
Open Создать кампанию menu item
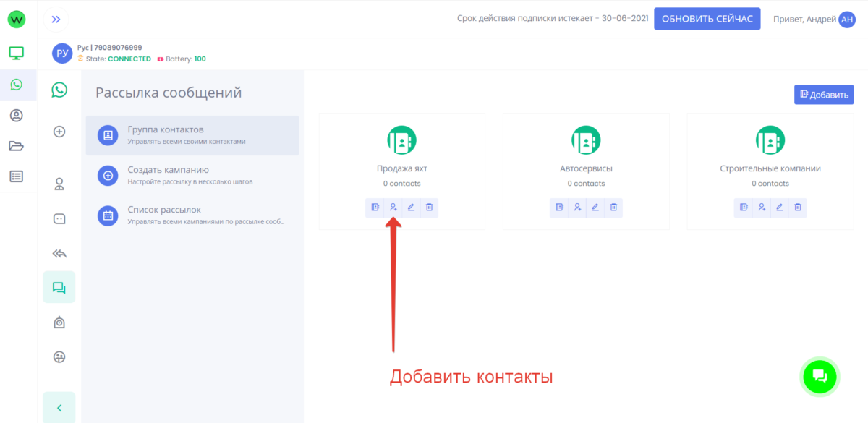(192, 175)
